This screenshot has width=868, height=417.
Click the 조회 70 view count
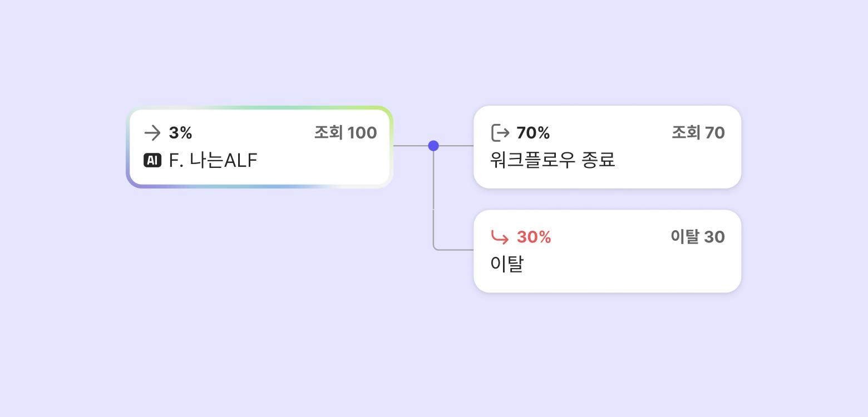(x=698, y=133)
